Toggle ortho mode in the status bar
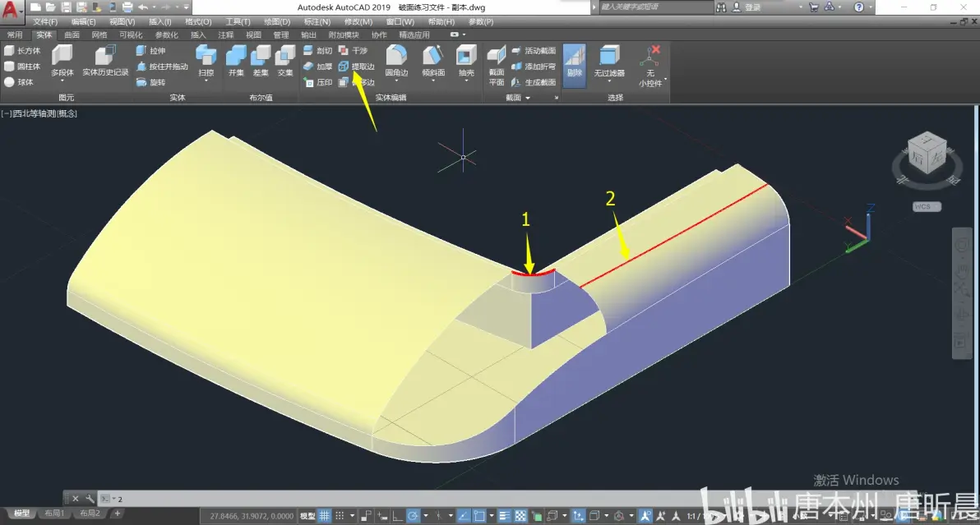The height and width of the screenshot is (525, 980). point(397,516)
